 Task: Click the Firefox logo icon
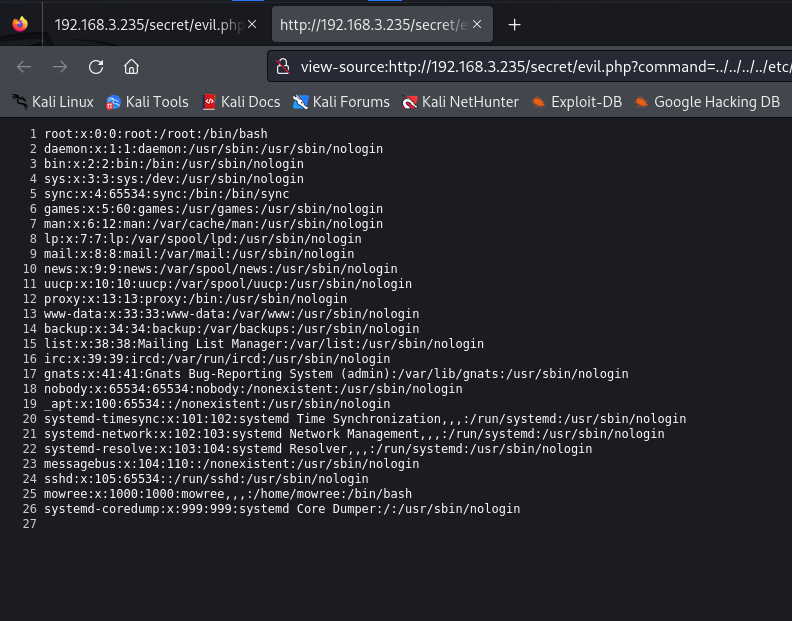tap(20, 24)
